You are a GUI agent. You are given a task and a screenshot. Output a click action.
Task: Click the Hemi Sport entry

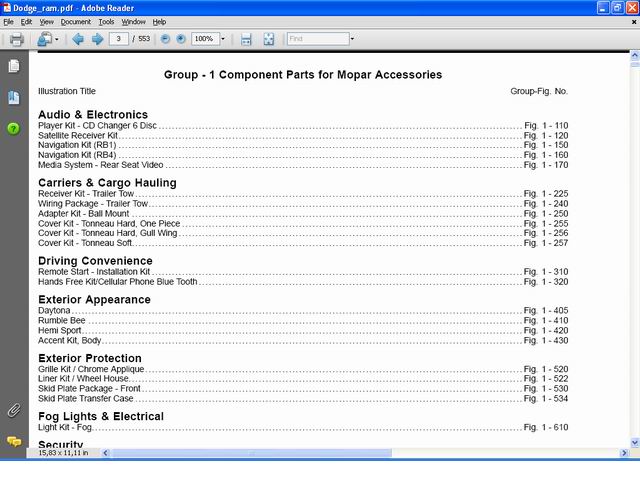(x=60, y=331)
